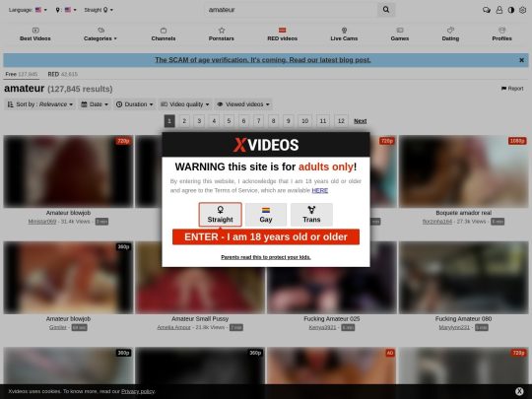This screenshot has height=399, width=532.
Task: Switch to the Free results tab
Action: click(22, 74)
